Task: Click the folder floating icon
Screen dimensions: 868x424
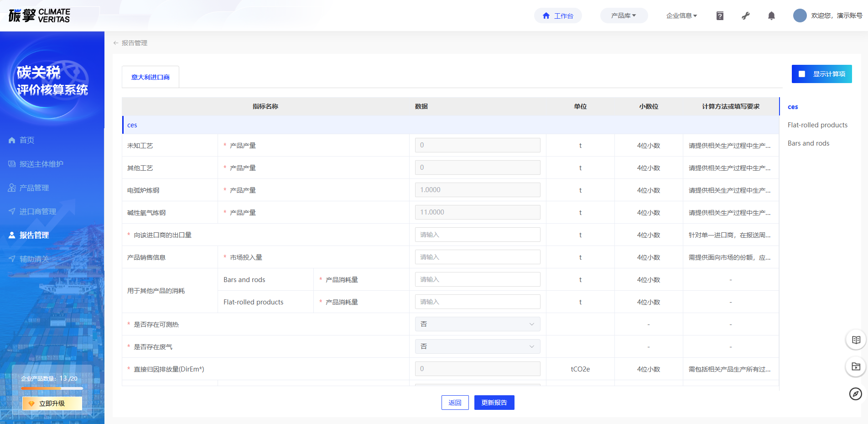Action: 856,366
